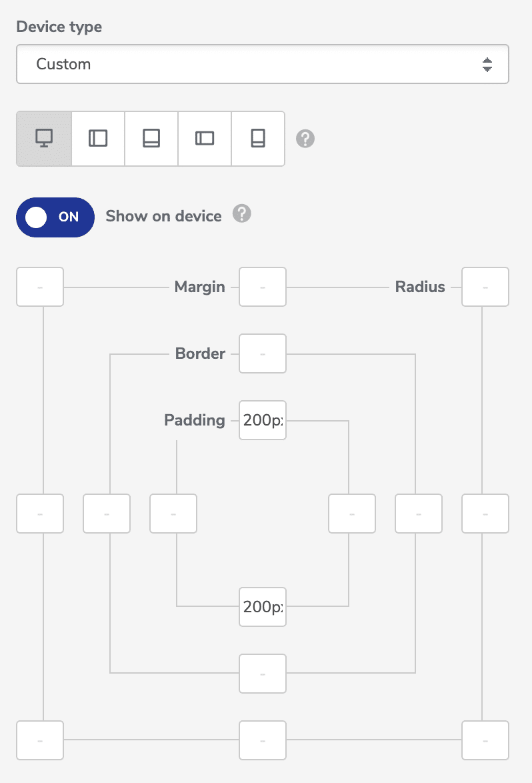Select the desktop device icon
Screen dimensions: 532x783
pyautogui.click(x=43, y=138)
